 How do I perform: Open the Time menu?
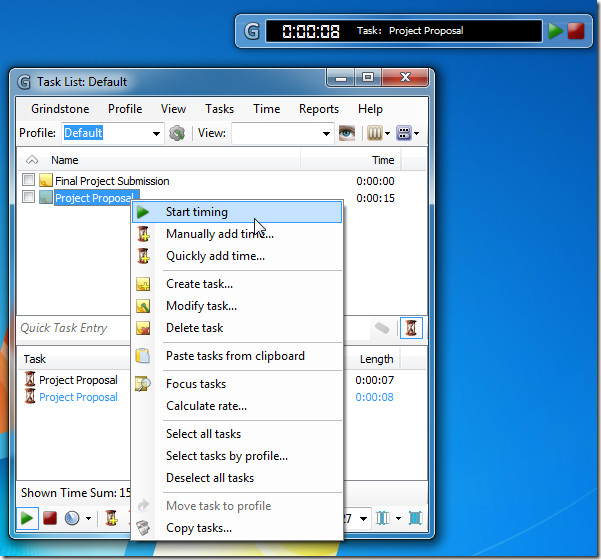tap(266, 109)
